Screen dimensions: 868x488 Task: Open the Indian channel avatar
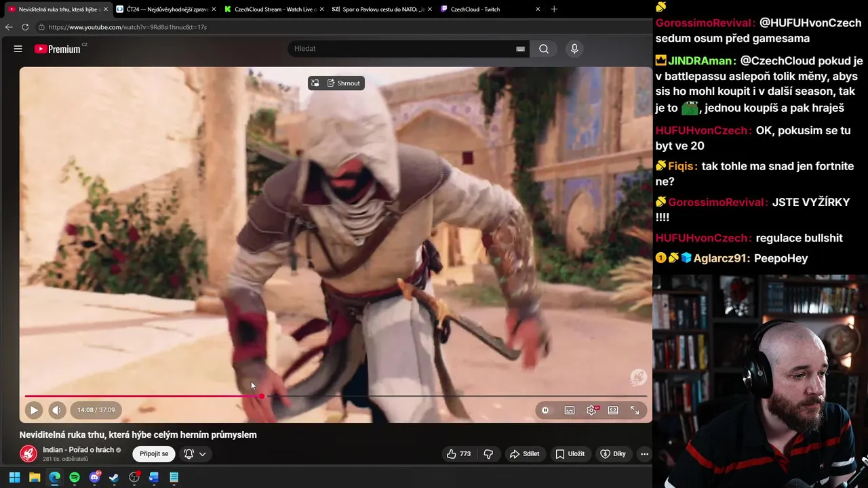point(28,454)
